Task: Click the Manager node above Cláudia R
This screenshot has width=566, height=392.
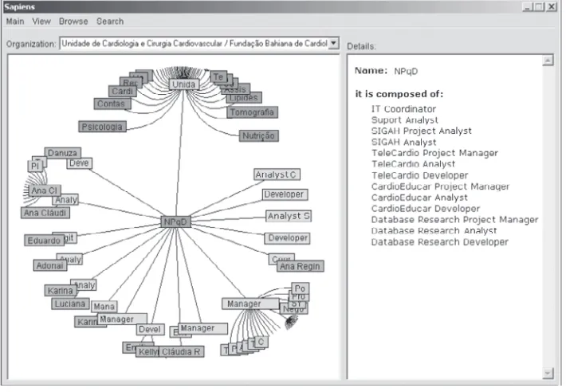Action: click(x=202, y=328)
